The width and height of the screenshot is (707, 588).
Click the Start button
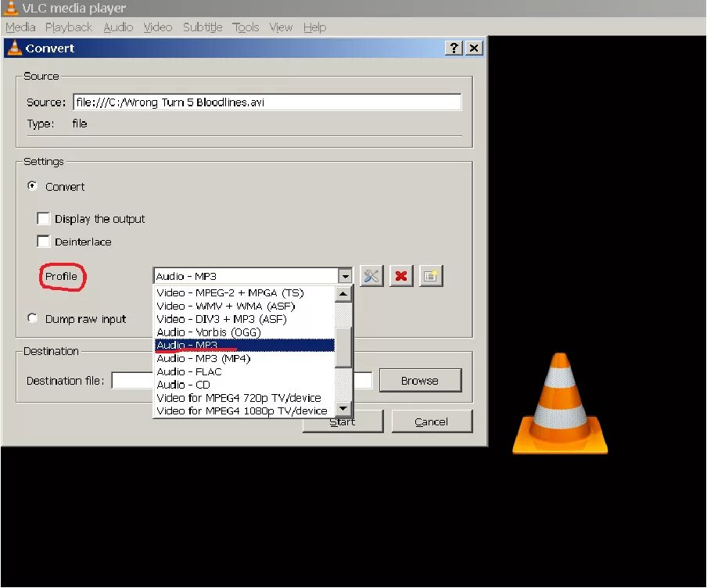343,421
